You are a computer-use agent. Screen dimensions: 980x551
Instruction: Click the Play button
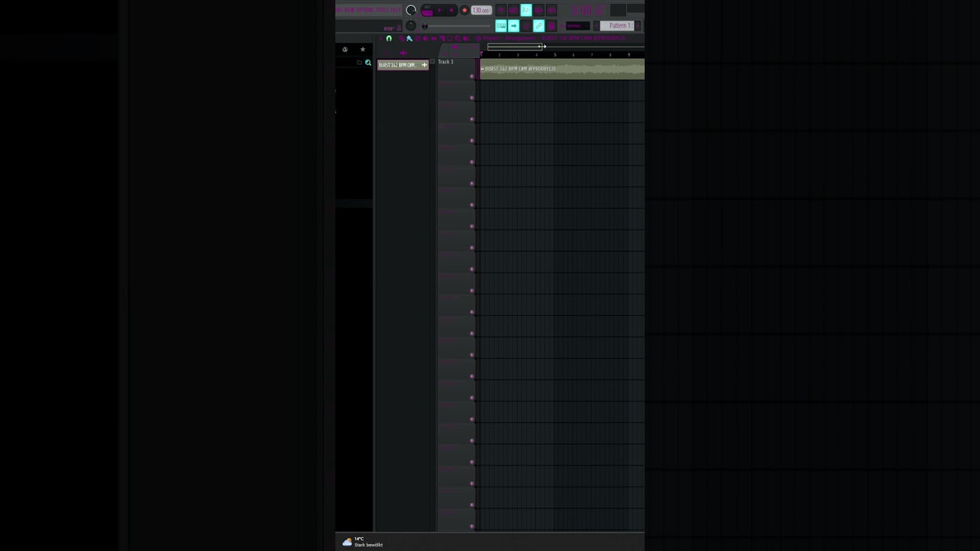(x=439, y=10)
